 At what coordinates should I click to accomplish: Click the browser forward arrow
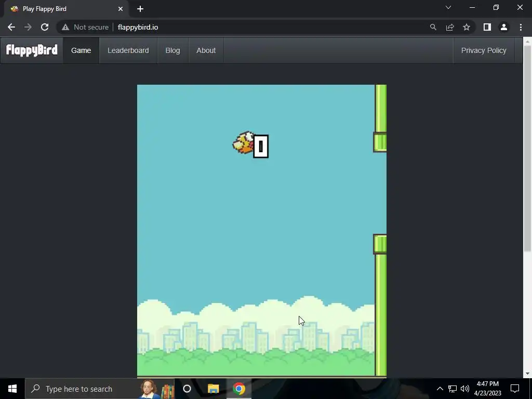coord(28,27)
